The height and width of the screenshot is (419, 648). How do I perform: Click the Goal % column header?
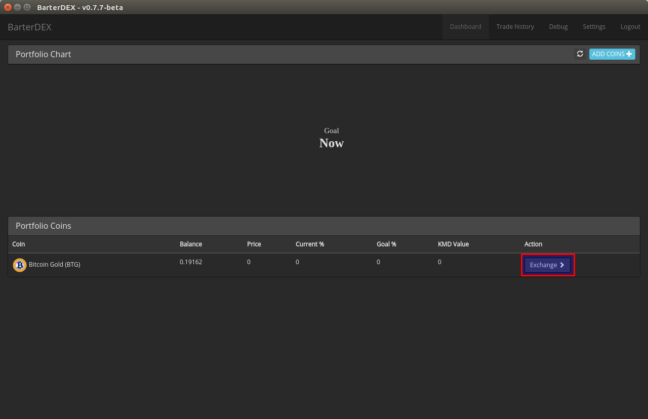click(x=386, y=244)
